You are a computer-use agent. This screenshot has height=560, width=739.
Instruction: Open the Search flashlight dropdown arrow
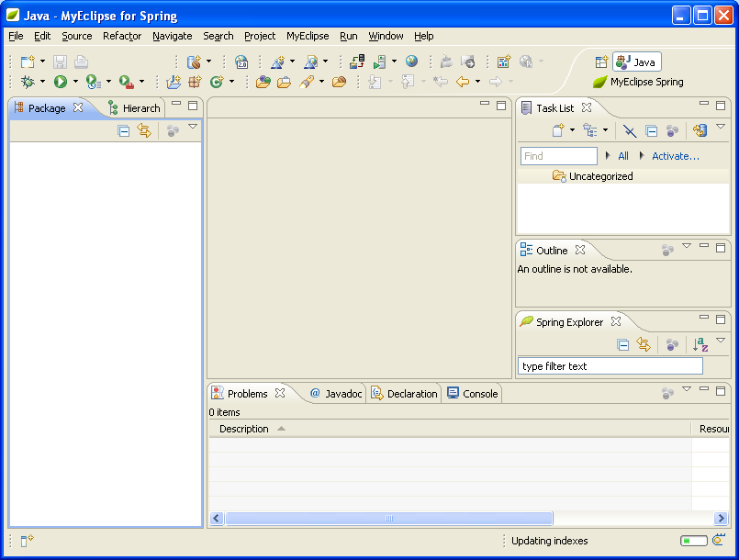pyautogui.click(x=321, y=82)
